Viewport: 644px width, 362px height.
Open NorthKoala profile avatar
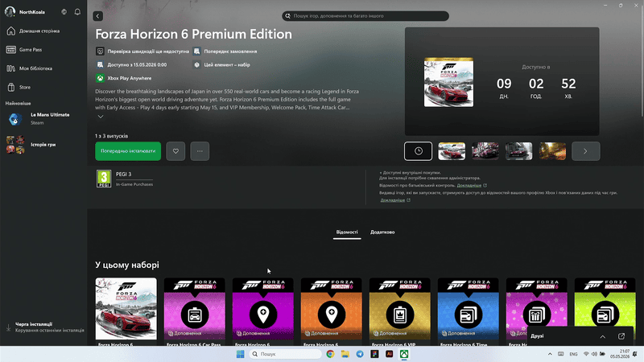pyautogui.click(x=10, y=12)
